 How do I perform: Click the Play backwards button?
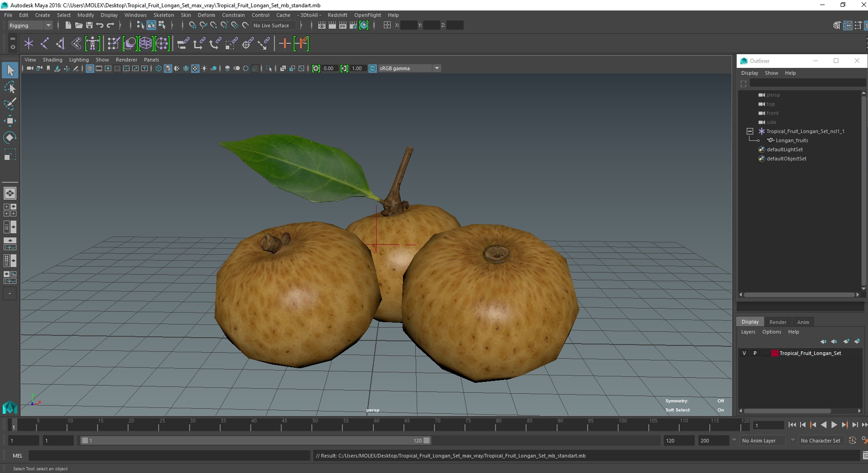click(x=823, y=425)
